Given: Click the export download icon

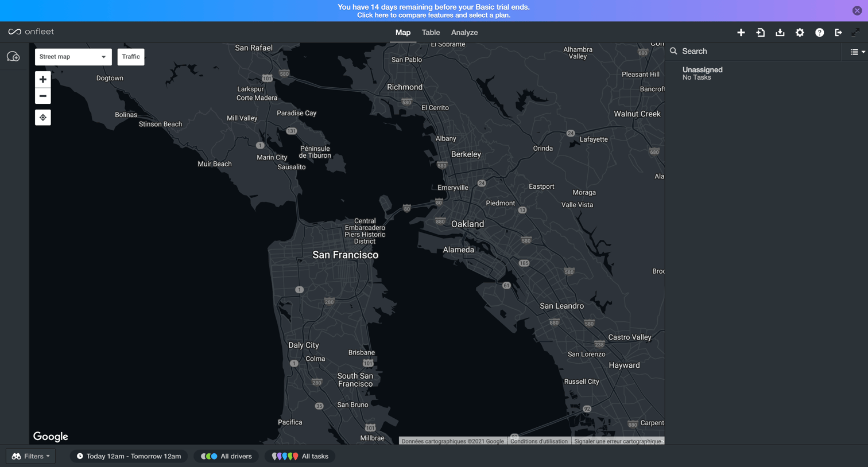Looking at the screenshot, I should pyautogui.click(x=780, y=33).
